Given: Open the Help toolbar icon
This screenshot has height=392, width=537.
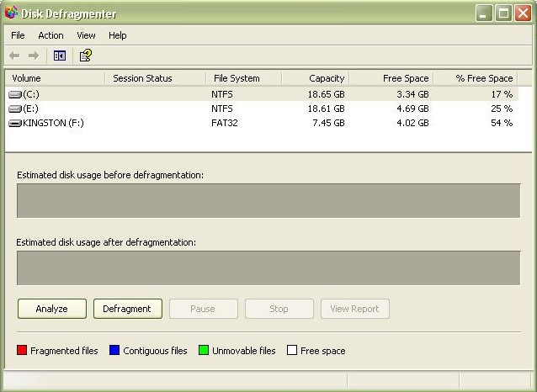Looking at the screenshot, I should (x=85, y=56).
